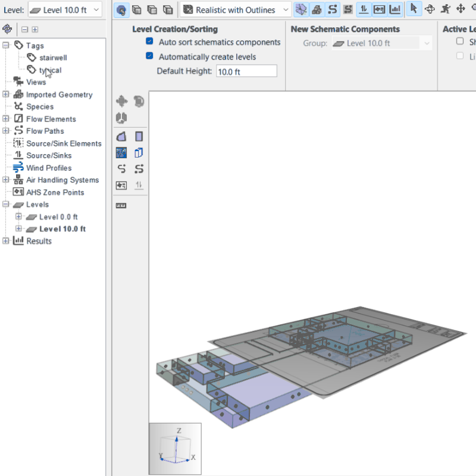
Task: Expand the Results tree node
Action: click(5, 241)
